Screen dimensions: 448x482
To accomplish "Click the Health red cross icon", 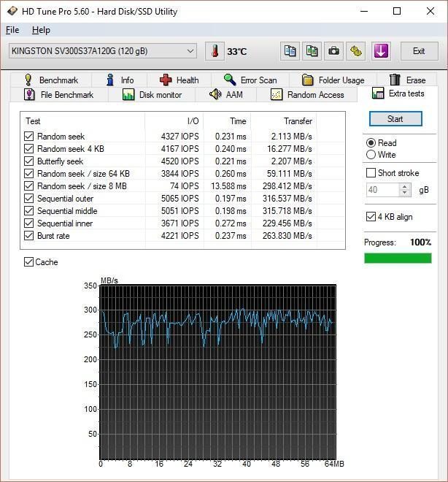I will coord(166,80).
